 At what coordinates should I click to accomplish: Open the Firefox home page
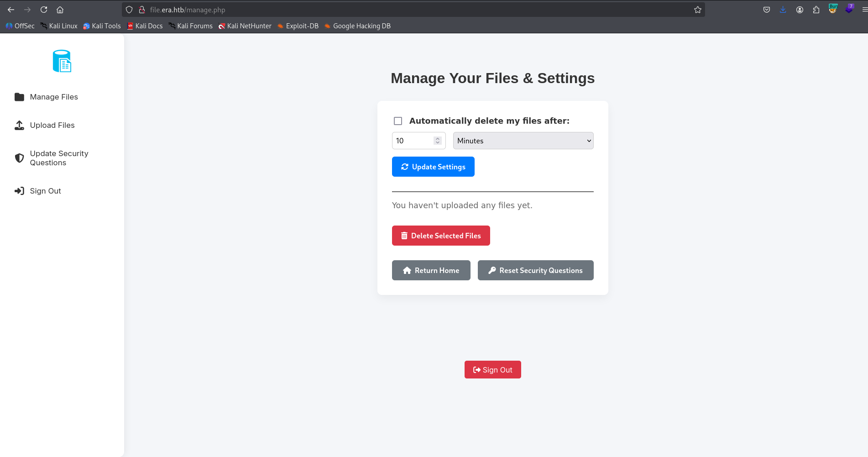(x=60, y=10)
